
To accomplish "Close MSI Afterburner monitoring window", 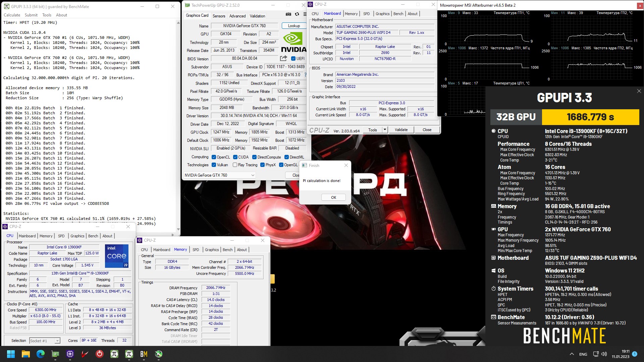I will pos(640,6).
